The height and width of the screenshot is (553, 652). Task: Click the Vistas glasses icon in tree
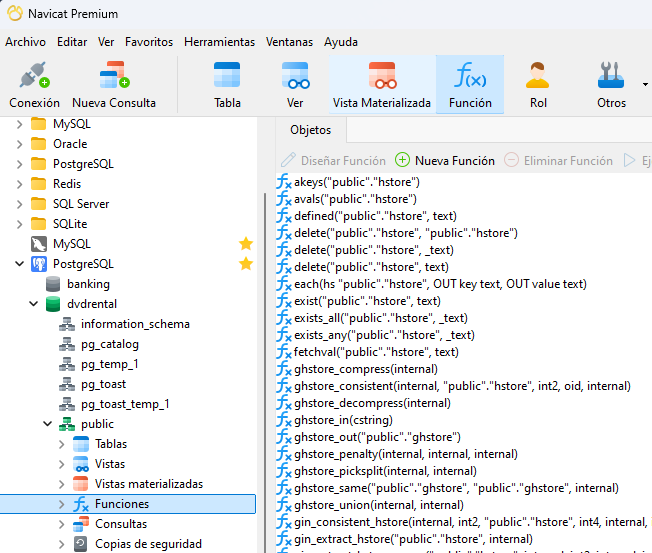[x=81, y=464]
